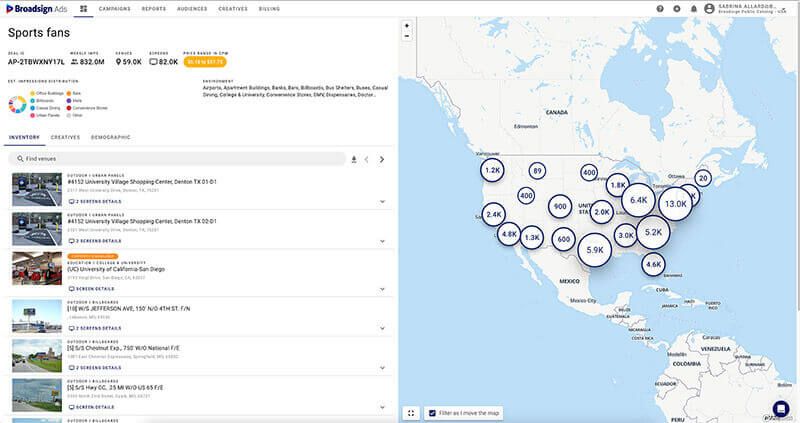
Task: Switch to the Inventory tab
Action: tap(24, 137)
